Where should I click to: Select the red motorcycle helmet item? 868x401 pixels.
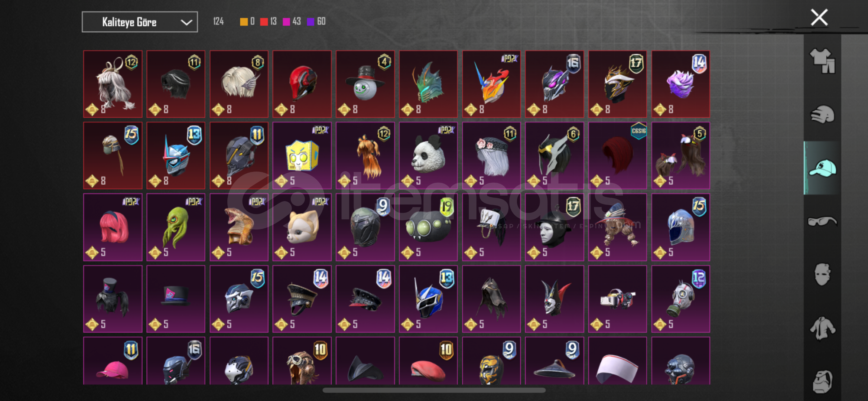[x=302, y=84]
